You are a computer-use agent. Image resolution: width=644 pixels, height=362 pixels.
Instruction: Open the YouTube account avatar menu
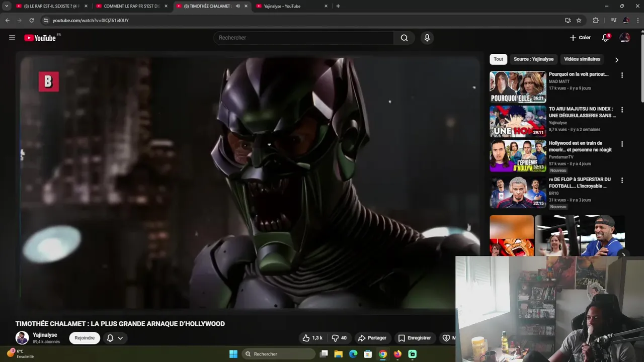[624, 38]
